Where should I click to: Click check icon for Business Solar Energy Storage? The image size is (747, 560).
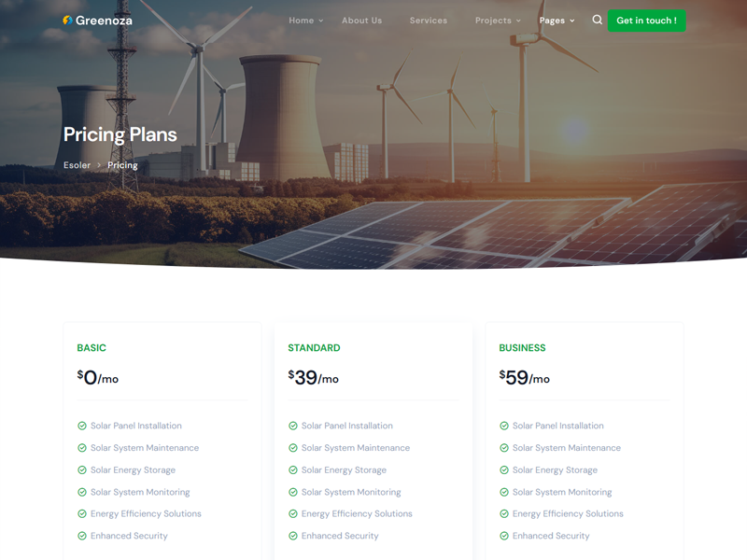[504, 470]
